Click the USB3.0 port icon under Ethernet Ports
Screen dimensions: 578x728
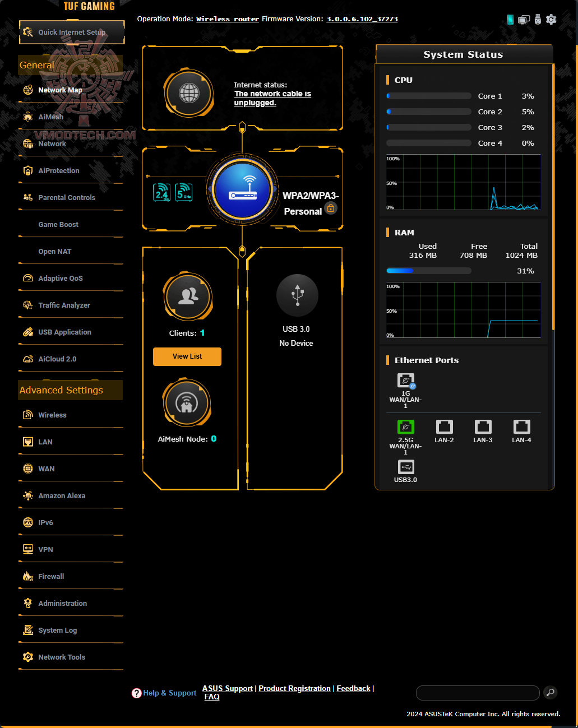(405, 467)
